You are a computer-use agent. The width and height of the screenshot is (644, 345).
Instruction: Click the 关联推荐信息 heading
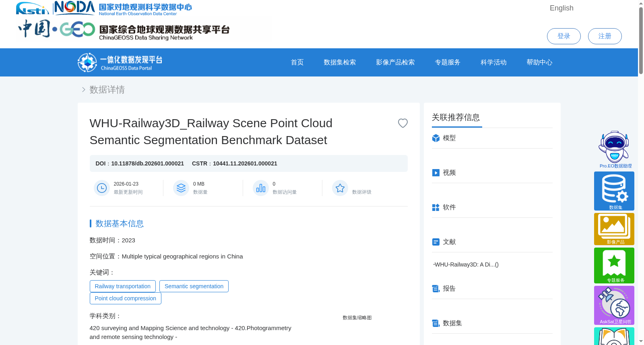tap(456, 117)
